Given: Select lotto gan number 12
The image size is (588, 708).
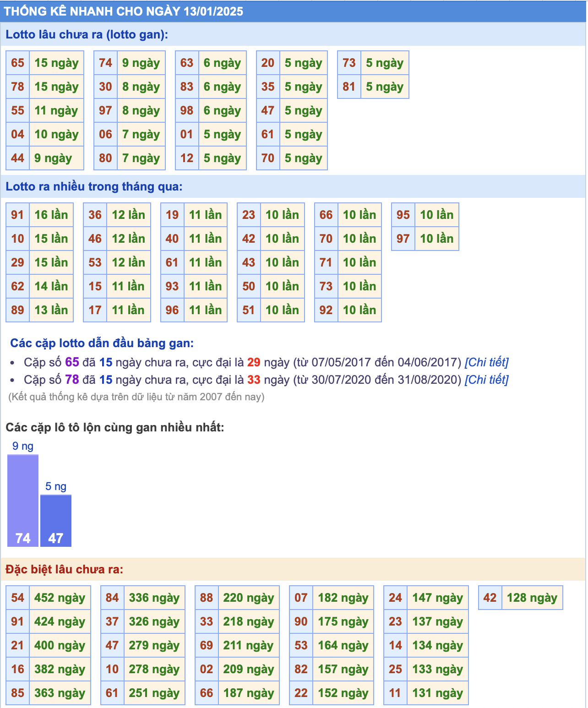Looking at the screenshot, I should tap(187, 158).
